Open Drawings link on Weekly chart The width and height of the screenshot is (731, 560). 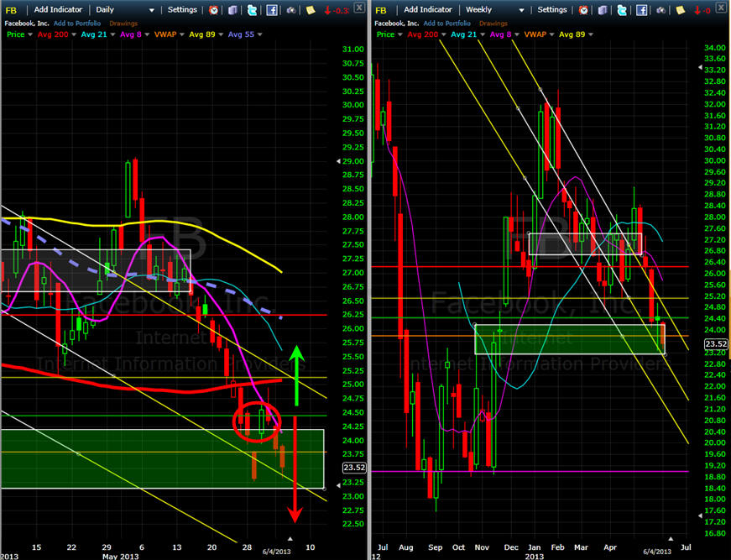tap(493, 24)
